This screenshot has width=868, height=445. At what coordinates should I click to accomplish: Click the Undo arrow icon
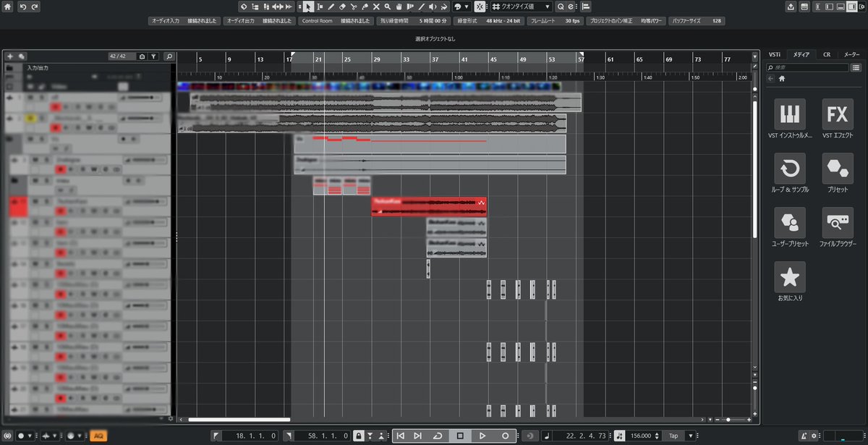[22, 7]
